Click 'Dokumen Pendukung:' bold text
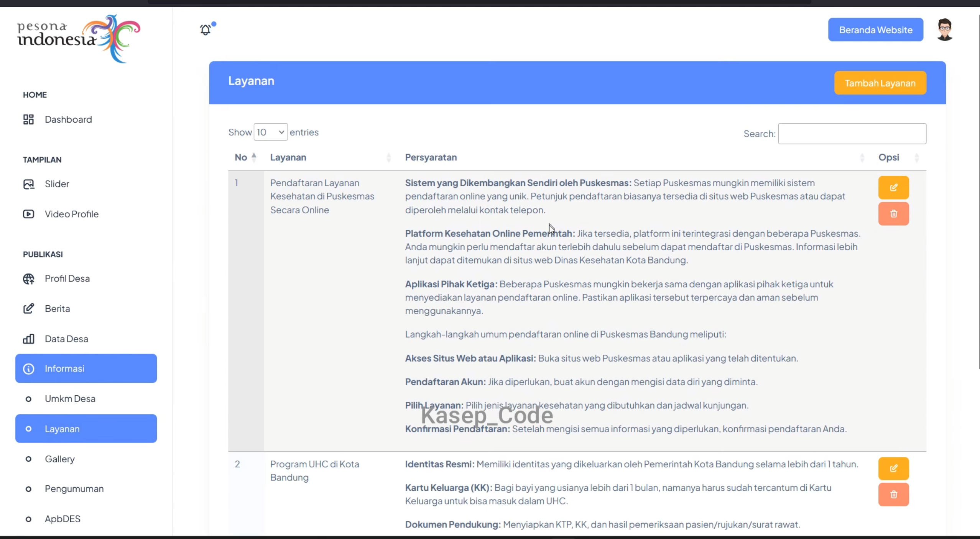 453,525
